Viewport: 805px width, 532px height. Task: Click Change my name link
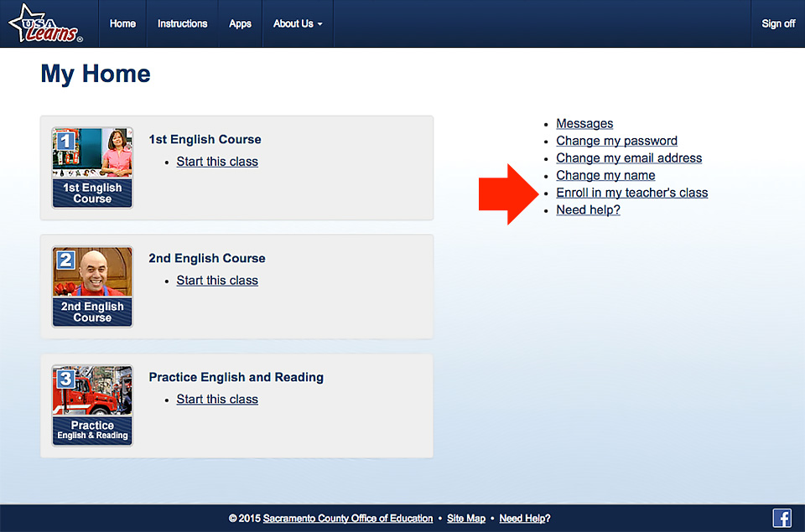[605, 175]
